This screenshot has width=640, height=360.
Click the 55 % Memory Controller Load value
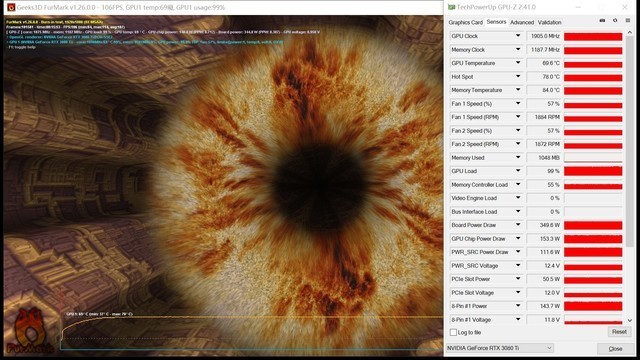click(x=553, y=185)
